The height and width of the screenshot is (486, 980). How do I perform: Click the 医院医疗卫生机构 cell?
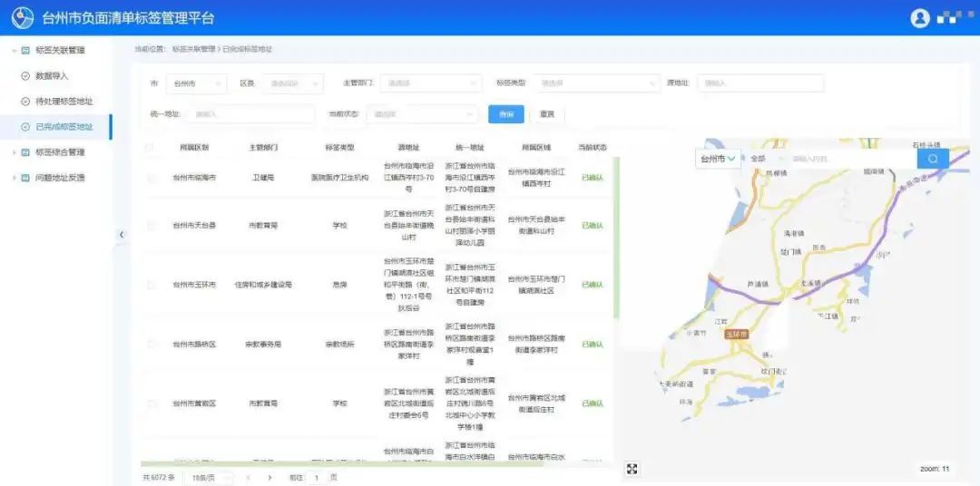(339, 178)
